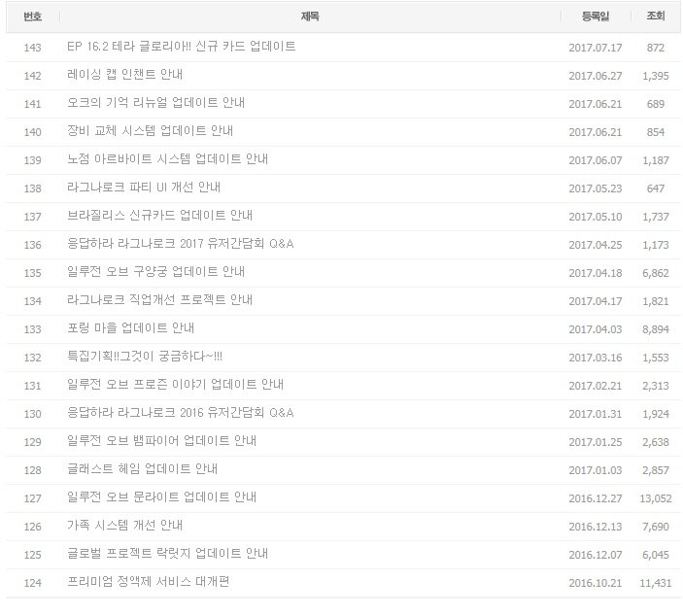
Task: Click the date 2017.06.27
Action: 596,76
